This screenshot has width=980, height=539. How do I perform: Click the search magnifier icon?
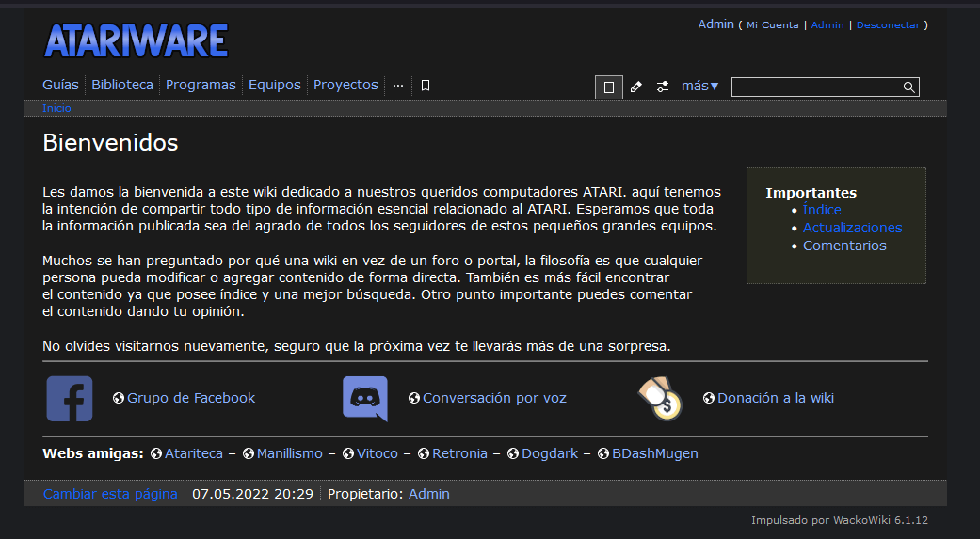908,87
